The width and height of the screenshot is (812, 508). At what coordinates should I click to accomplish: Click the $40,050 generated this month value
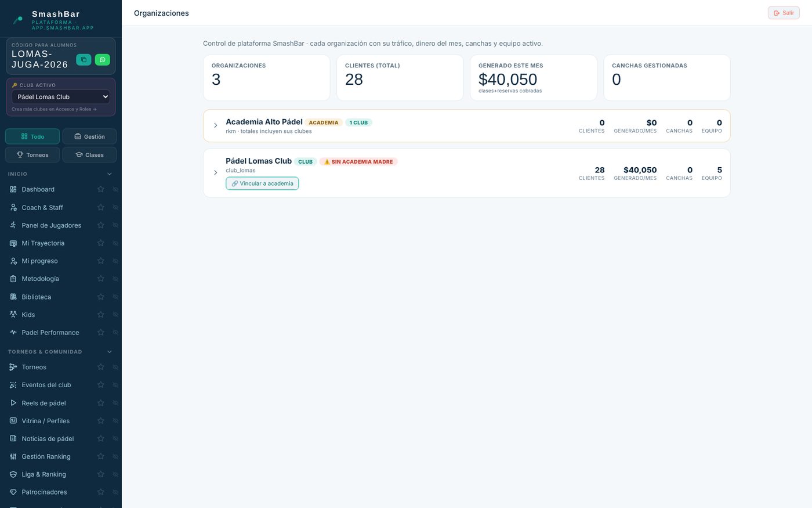pos(508,80)
